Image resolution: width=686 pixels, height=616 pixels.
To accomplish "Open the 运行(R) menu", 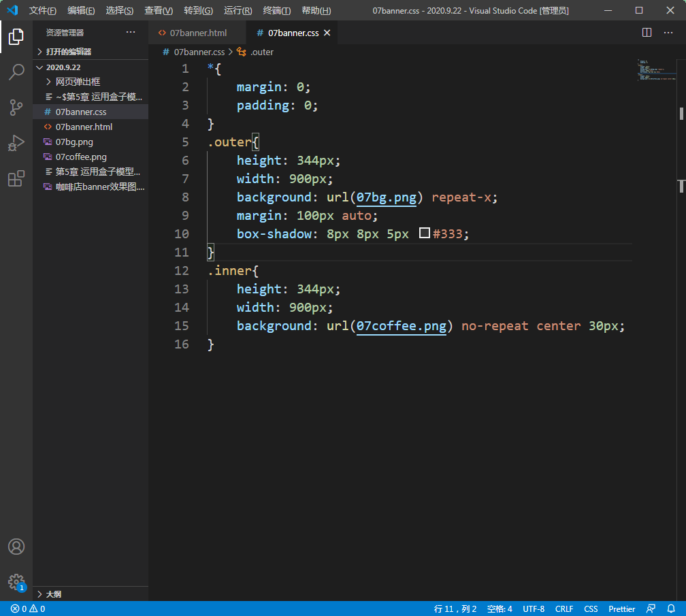I will 238,10.
